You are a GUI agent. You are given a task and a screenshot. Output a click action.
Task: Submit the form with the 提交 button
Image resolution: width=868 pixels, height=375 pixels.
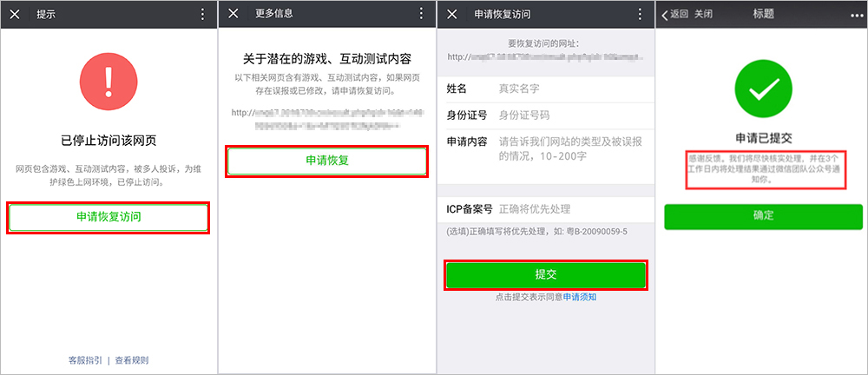[546, 274]
